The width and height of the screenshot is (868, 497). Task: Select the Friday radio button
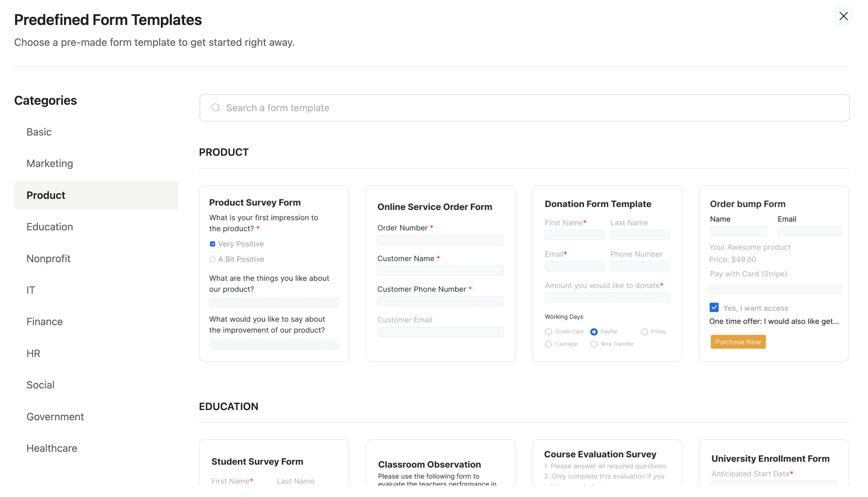pyautogui.click(x=644, y=331)
